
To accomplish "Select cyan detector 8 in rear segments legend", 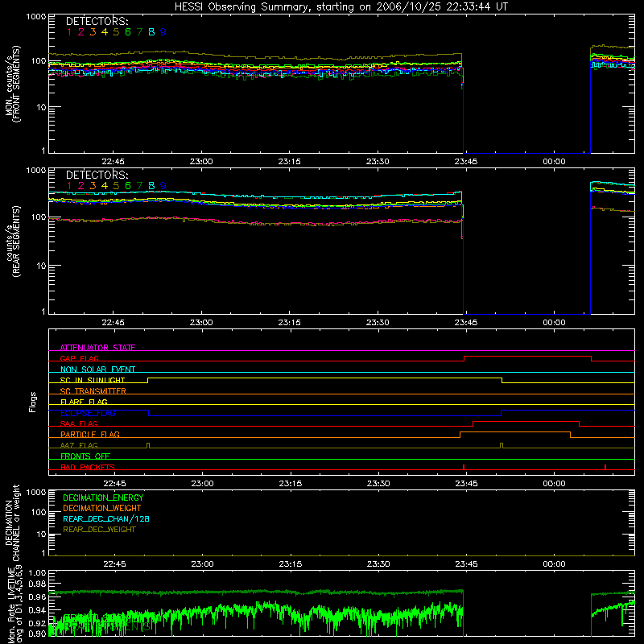I will 151,186.
